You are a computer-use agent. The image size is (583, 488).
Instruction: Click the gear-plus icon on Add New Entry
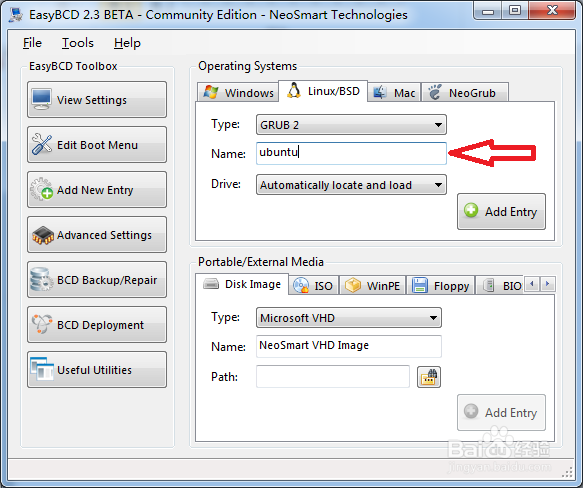[41, 189]
